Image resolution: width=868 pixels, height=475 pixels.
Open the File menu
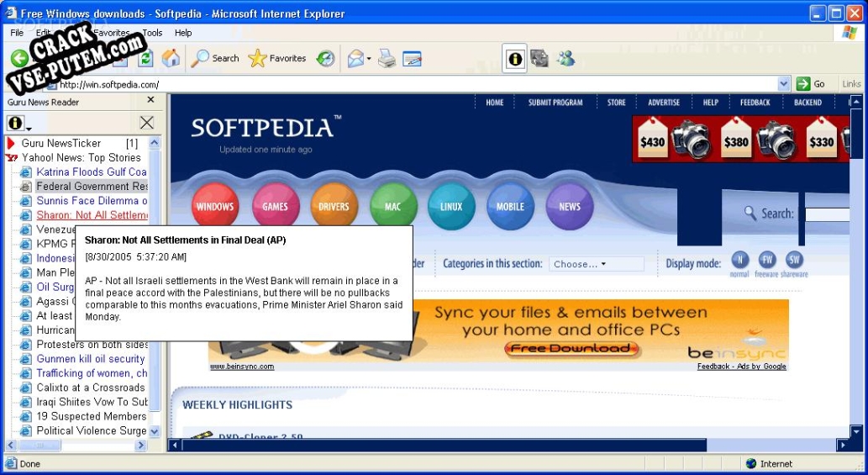tap(17, 33)
